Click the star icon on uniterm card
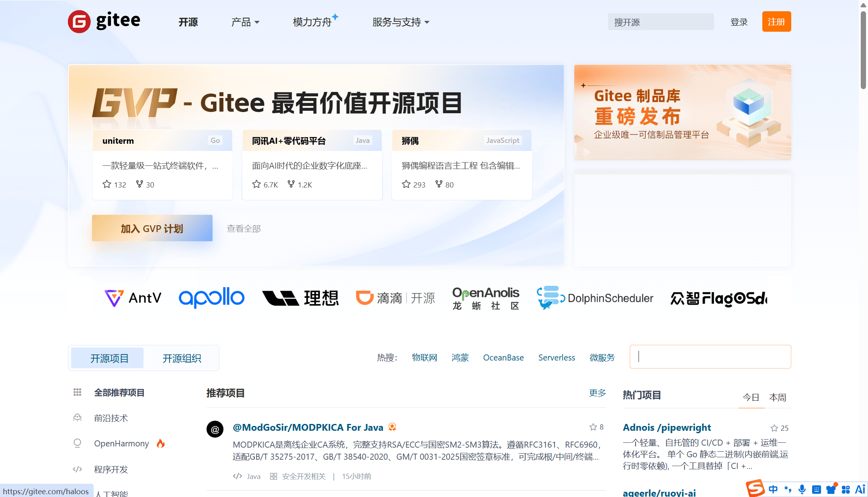This screenshot has height=497, width=868. 106,184
